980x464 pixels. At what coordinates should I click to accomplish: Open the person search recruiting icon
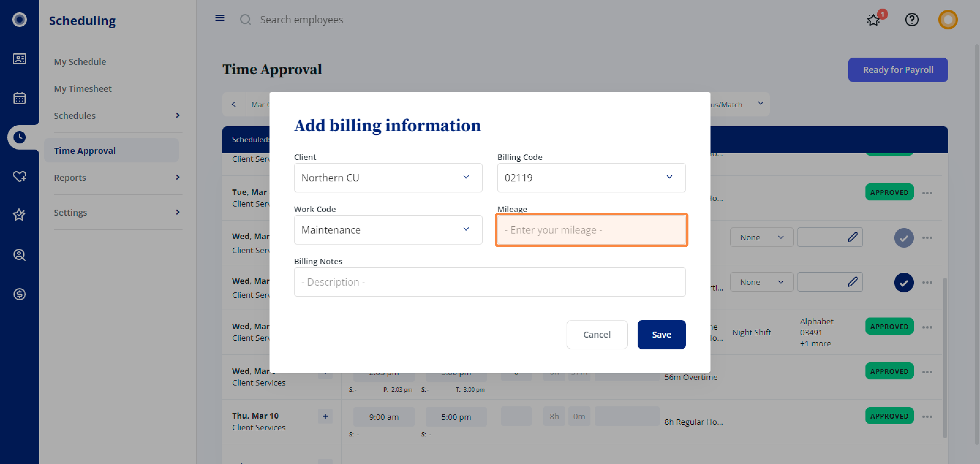click(19, 255)
